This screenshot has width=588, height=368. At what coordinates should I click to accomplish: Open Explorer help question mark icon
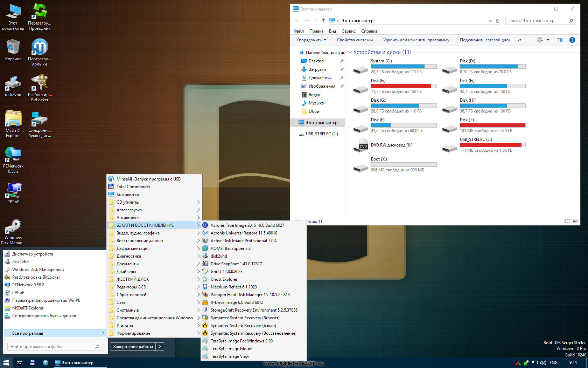coord(572,40)
